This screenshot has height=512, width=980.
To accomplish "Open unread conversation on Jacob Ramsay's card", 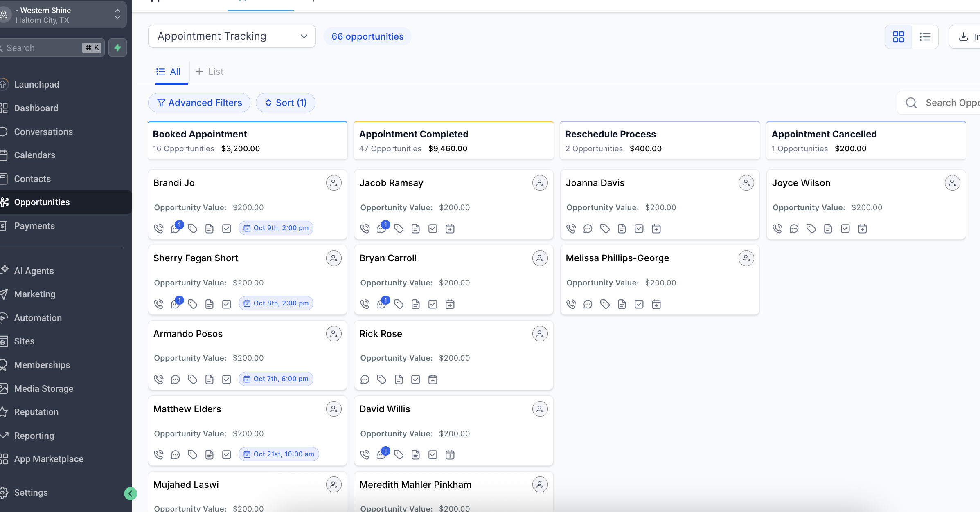I will [382, 228].
